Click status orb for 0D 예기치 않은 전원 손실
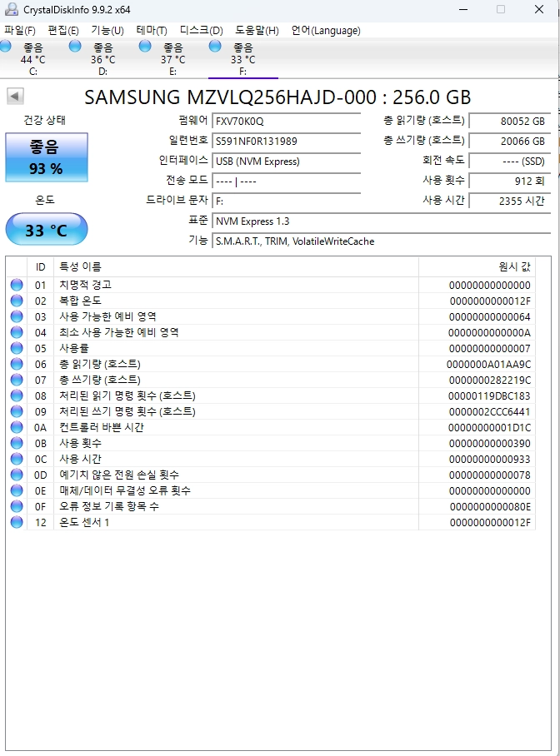 17,475
